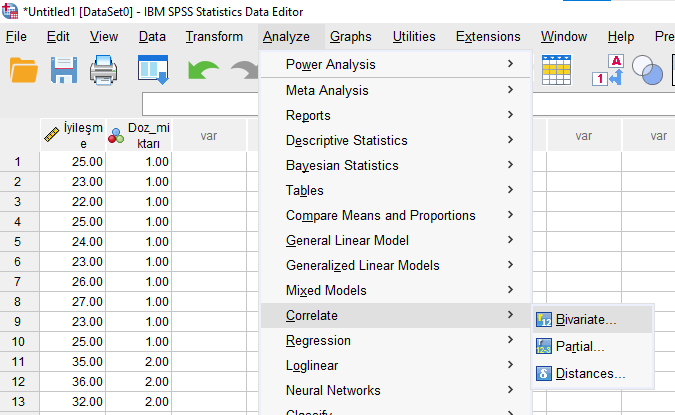Image resolution: width=675 pixels, height=415 pixels.
Task: Choose Distances... from Correlate submenu
Action: [593, 373]
